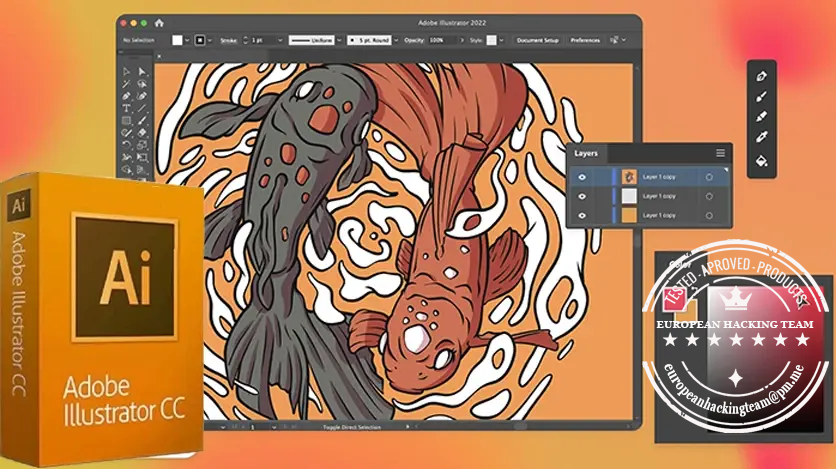Open the graphic Style dropdown
The width and height of the screenshot is (836, 469).
[501, 41]
